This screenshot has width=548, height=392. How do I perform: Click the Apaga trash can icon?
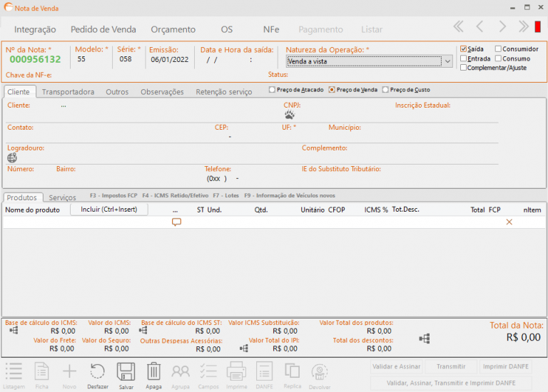pos(154,372)
